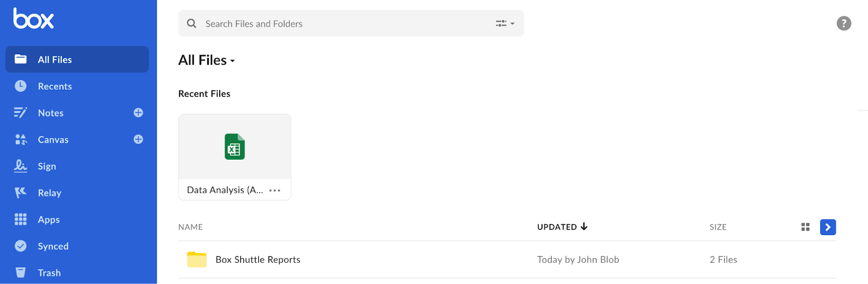
Task: Open the help question mark icon
Action: (x=844, y=23)
